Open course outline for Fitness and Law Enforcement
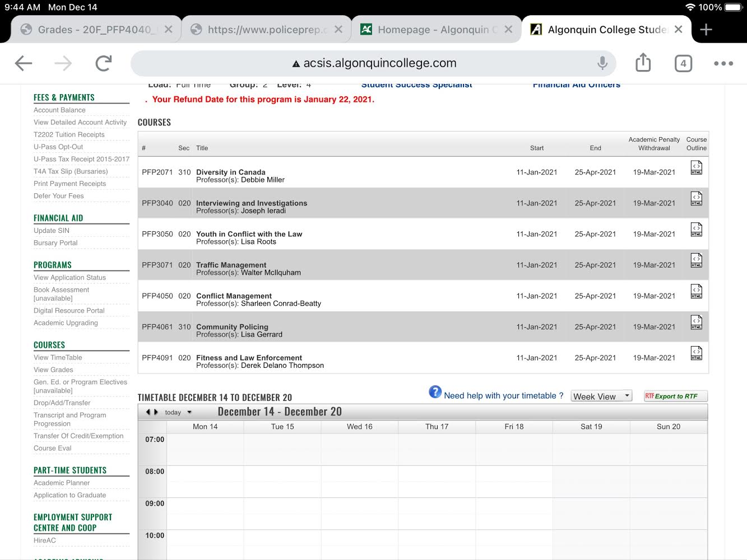This screenshot has height=560, width=747. point(696,353)
